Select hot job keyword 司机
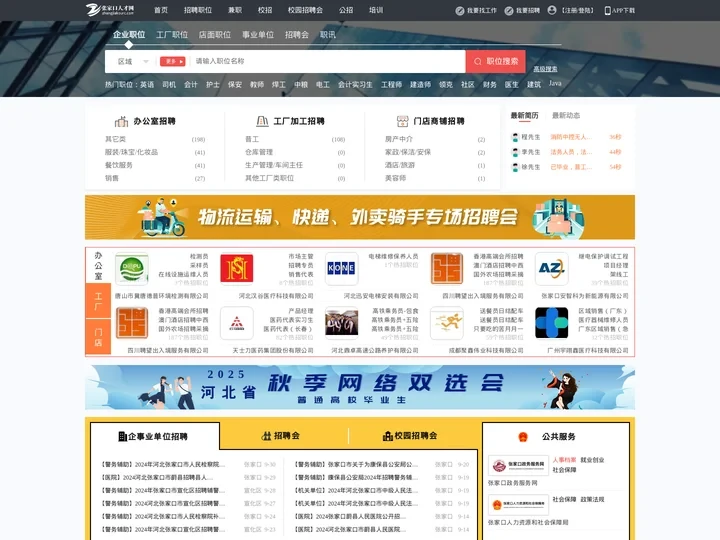Viewport: 720px width, 540px height. click(169, 84)
